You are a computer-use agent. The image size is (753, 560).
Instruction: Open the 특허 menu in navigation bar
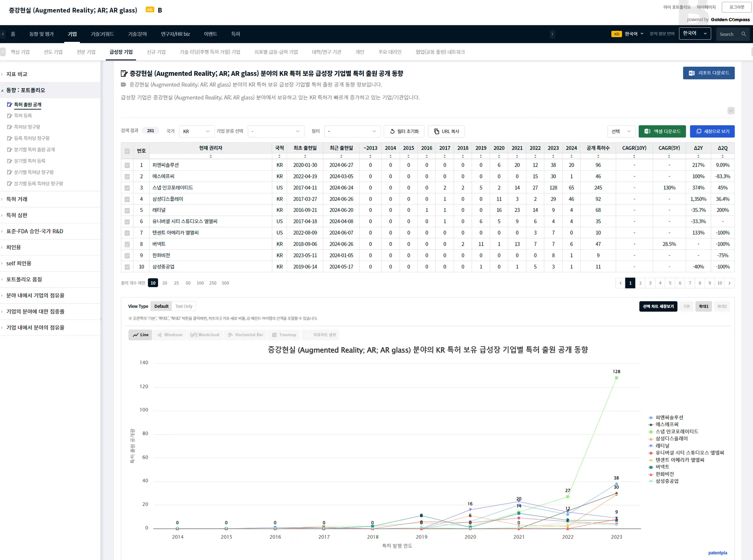pos(235,34)
